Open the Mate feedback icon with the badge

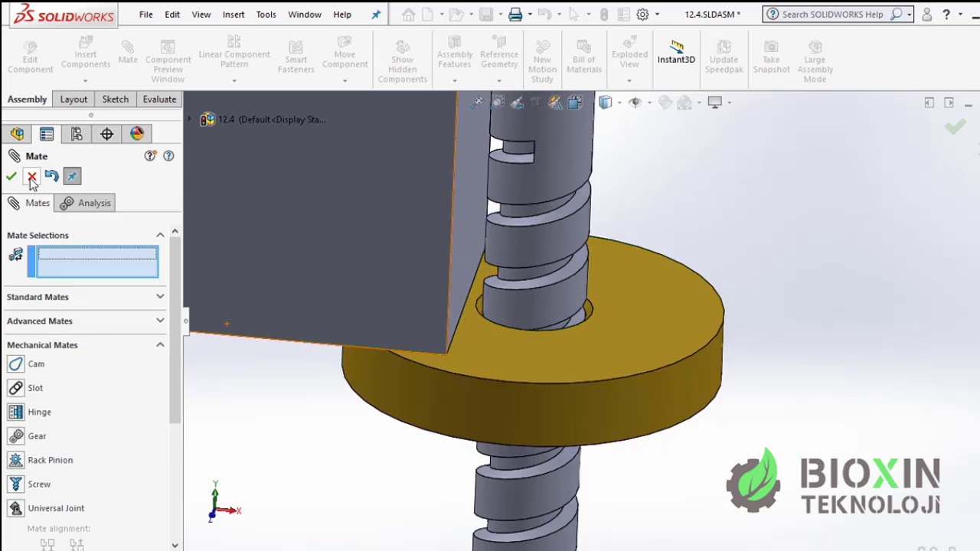click(x=150, y=156)
